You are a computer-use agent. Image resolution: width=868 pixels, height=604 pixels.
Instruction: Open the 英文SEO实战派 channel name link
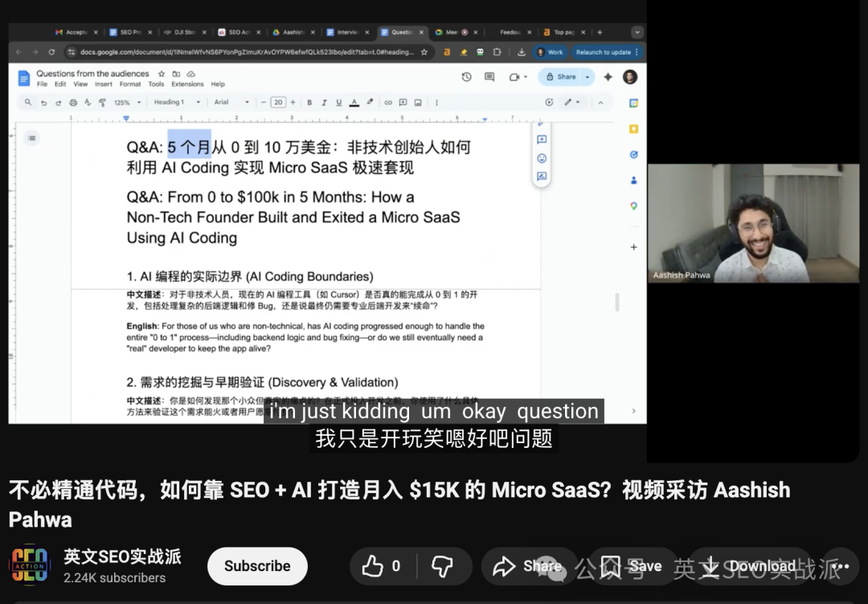point(122,557)
